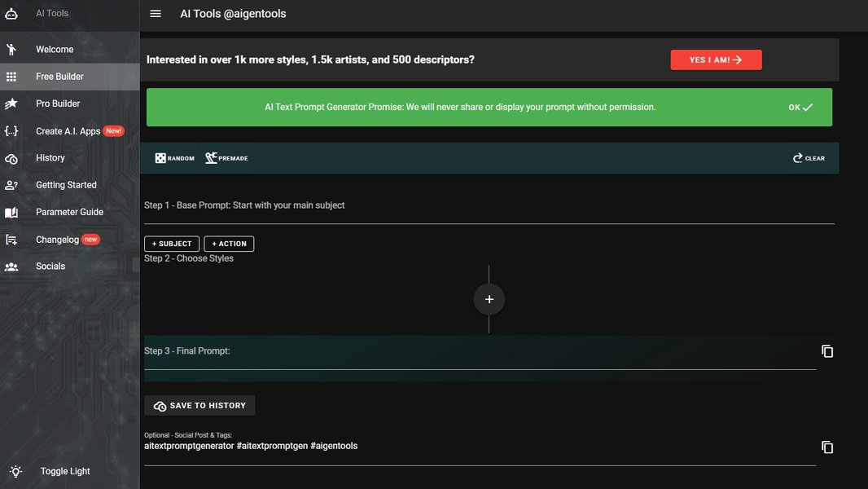Open the Welcome menu item
The image size is (868, 489).
[70, 49]
